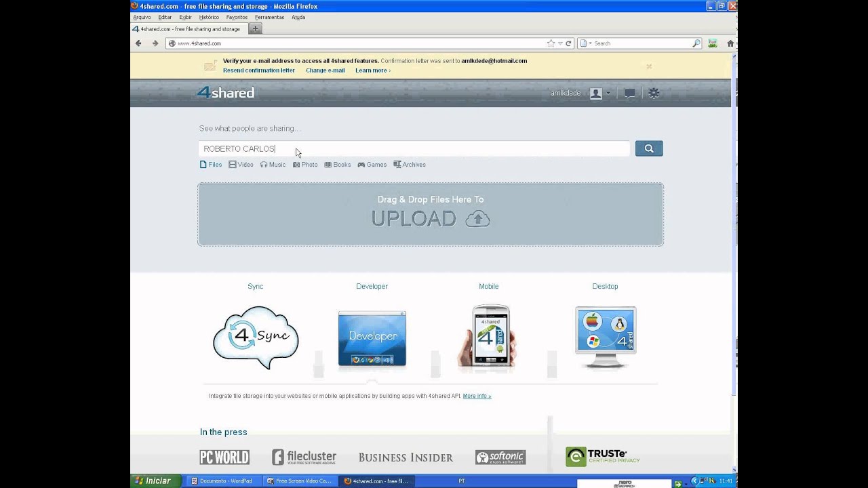Open the Sync heading link
The height and width of the screenshot is (488, 868).
tap(255, 286)
